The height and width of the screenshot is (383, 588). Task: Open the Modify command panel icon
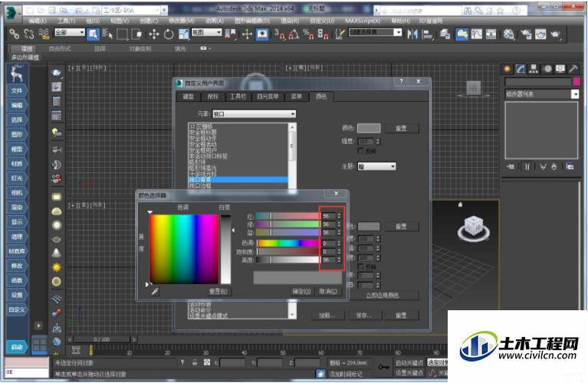521,69
